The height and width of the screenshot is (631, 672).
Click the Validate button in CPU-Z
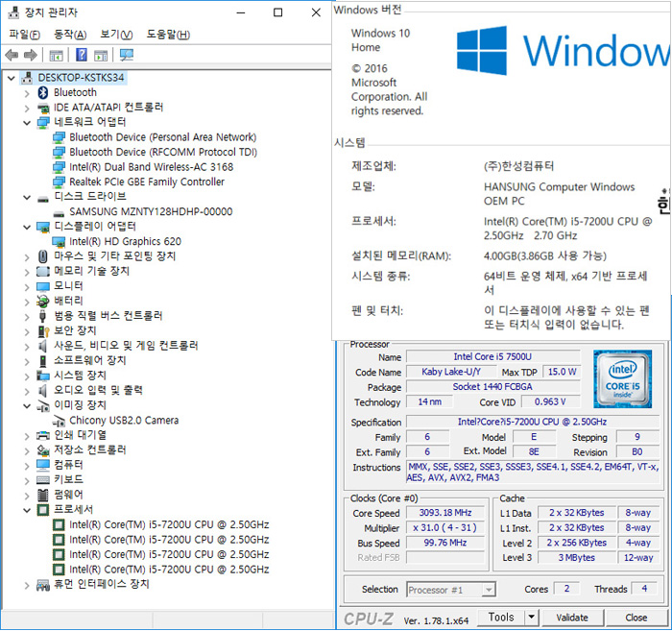(572, 618)
